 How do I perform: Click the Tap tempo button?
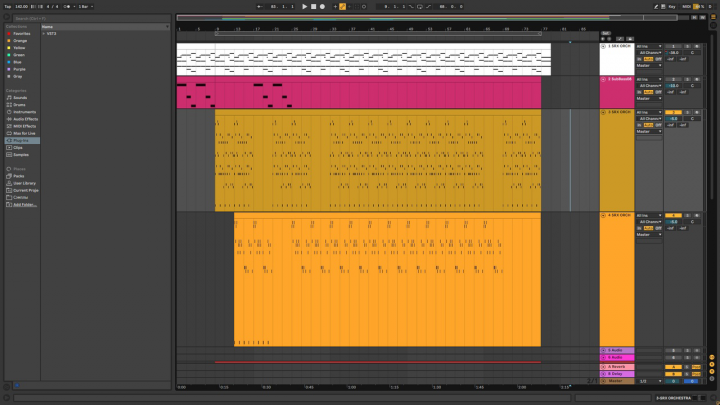coord(8,6)
